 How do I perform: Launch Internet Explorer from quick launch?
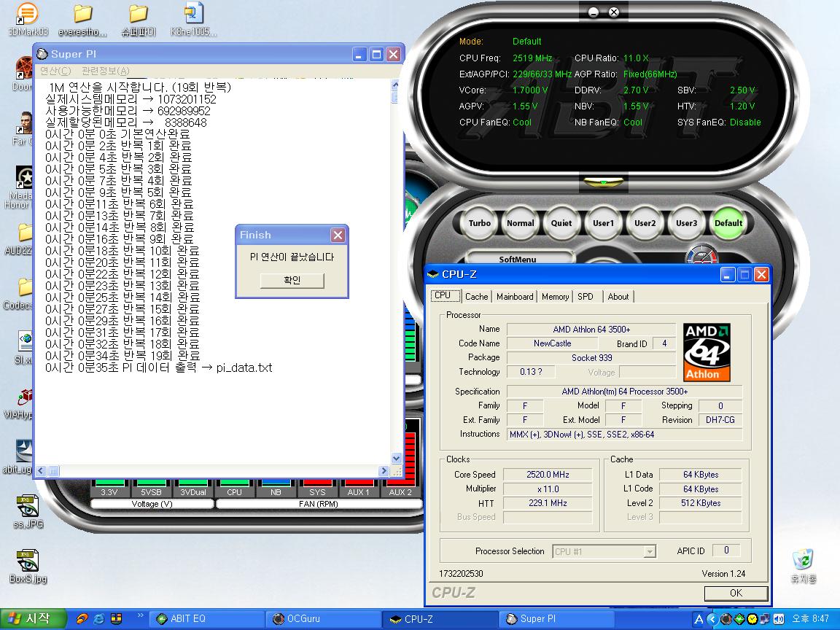click(x=99, y=619)
